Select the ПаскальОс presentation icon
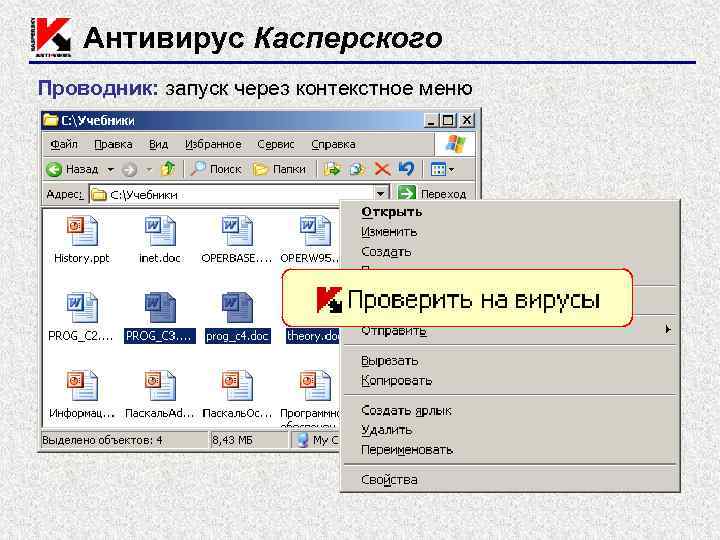The width and height of the screenshot is (720, 540). click(236, 385)
